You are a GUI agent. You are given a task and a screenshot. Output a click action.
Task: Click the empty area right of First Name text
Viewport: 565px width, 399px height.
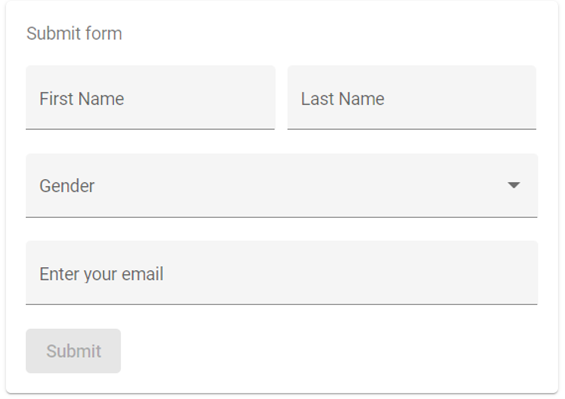pos(199,98)
